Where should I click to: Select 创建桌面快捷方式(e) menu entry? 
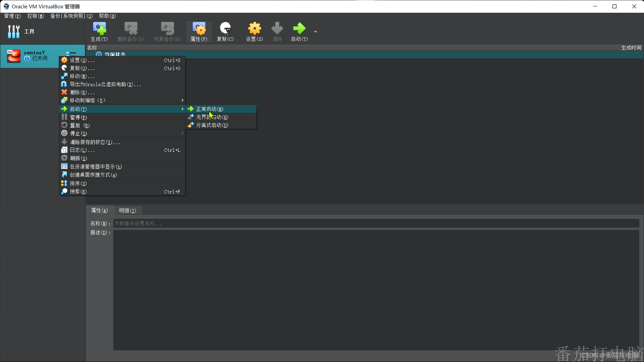pos(122,175)
